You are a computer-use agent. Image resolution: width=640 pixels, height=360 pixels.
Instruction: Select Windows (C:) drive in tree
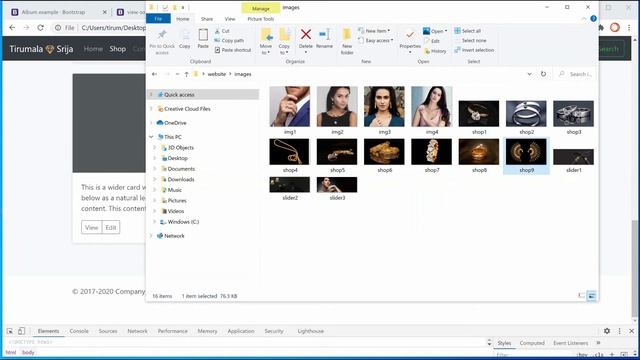click(x=183, y=222)
